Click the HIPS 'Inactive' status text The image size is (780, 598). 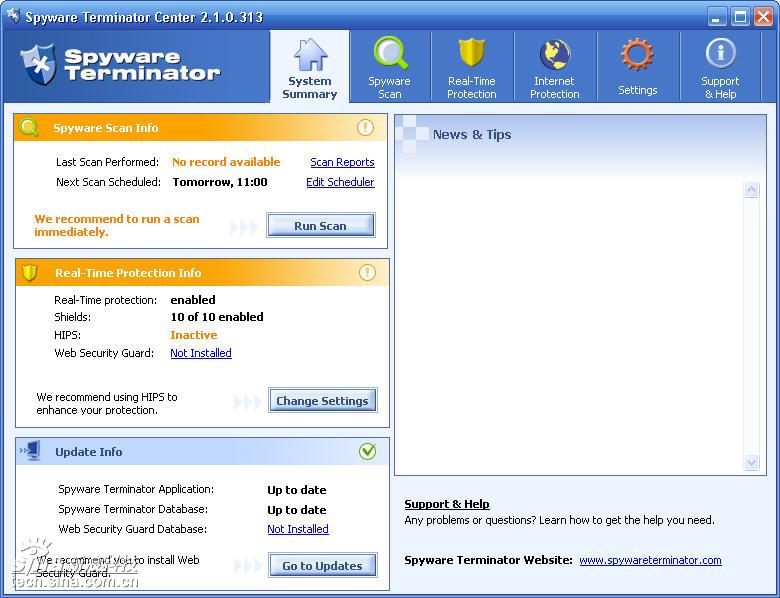pyautogui.click(x=194, y=335)
